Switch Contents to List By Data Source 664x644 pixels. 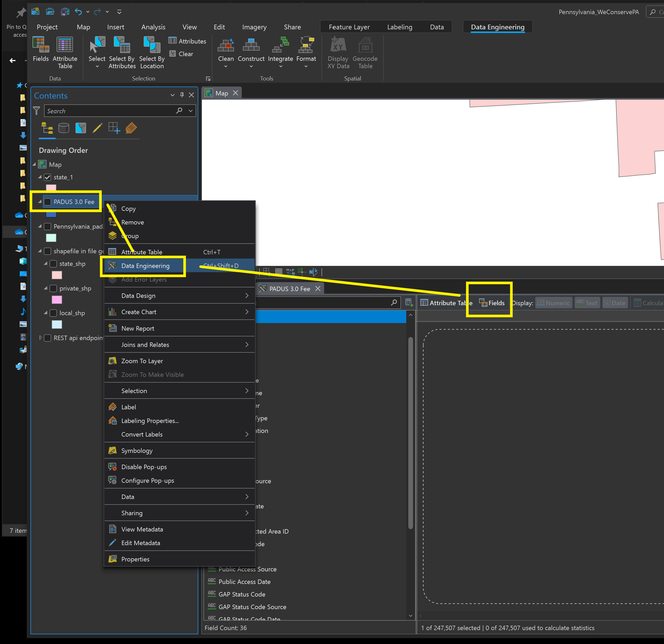[64, 128]
